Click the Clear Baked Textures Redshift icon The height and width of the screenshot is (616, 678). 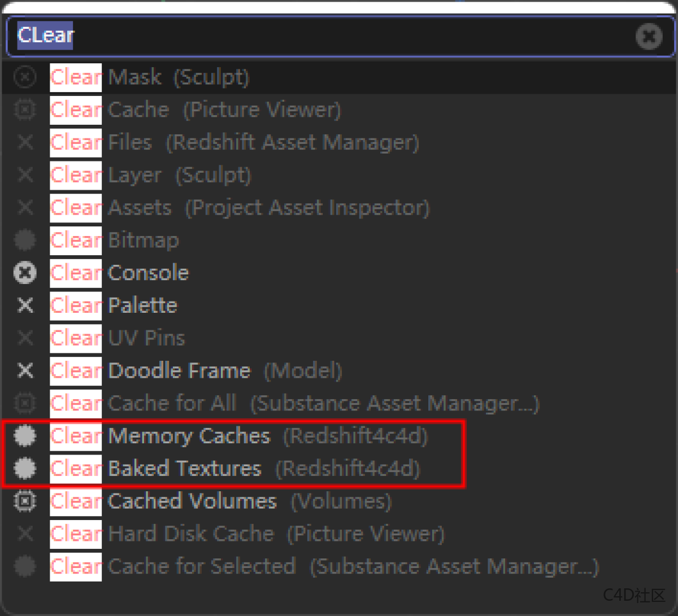(25, 468)
